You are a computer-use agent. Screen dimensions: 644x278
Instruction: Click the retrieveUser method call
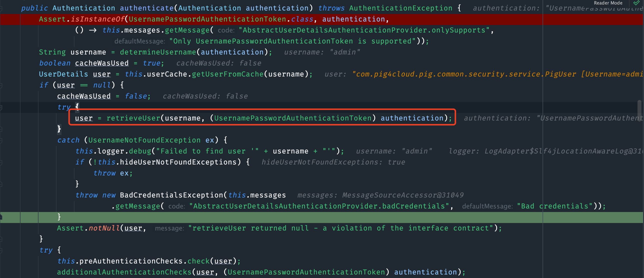[x=133, y=118]
